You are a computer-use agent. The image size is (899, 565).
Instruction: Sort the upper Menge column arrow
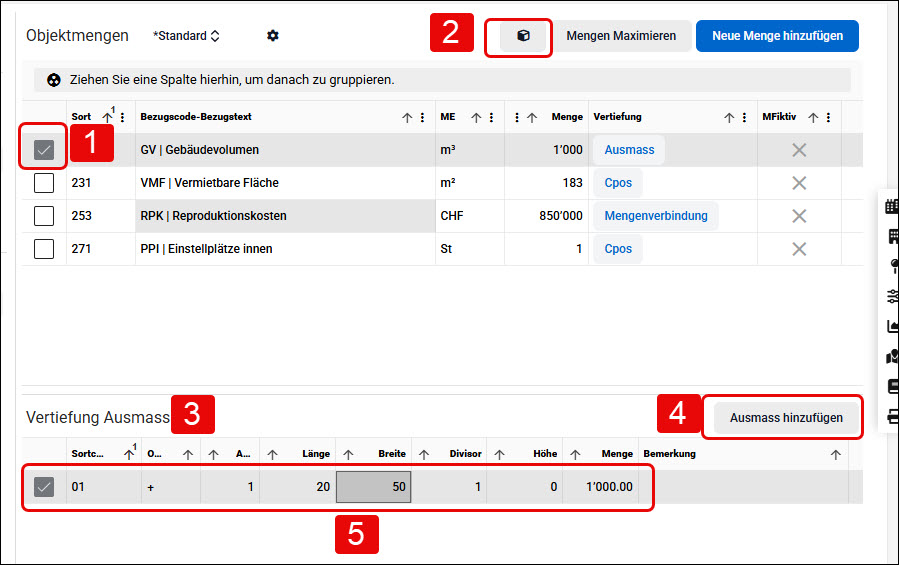pyautogui.click(x=532, y=117)
